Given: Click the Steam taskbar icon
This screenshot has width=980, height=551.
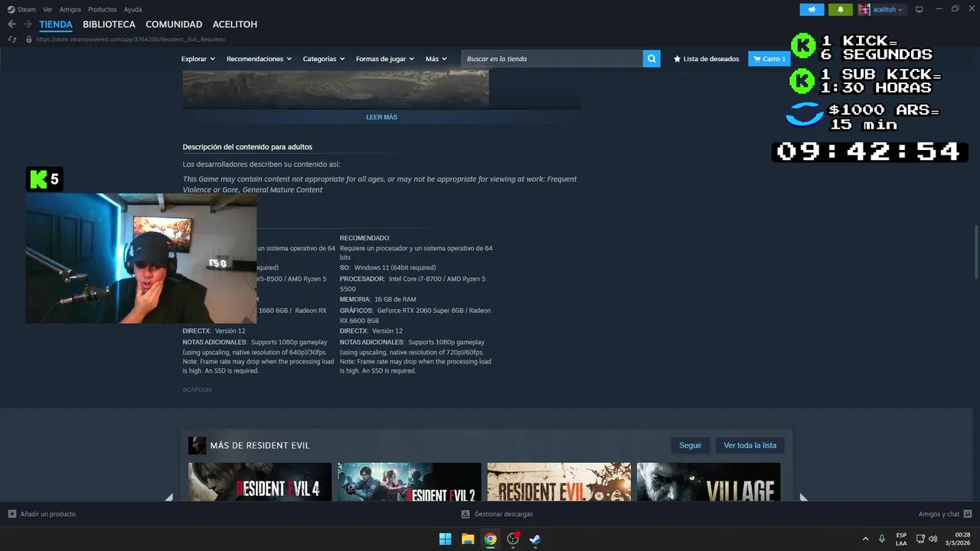Looking at the screenshot, I should point(535,539).
